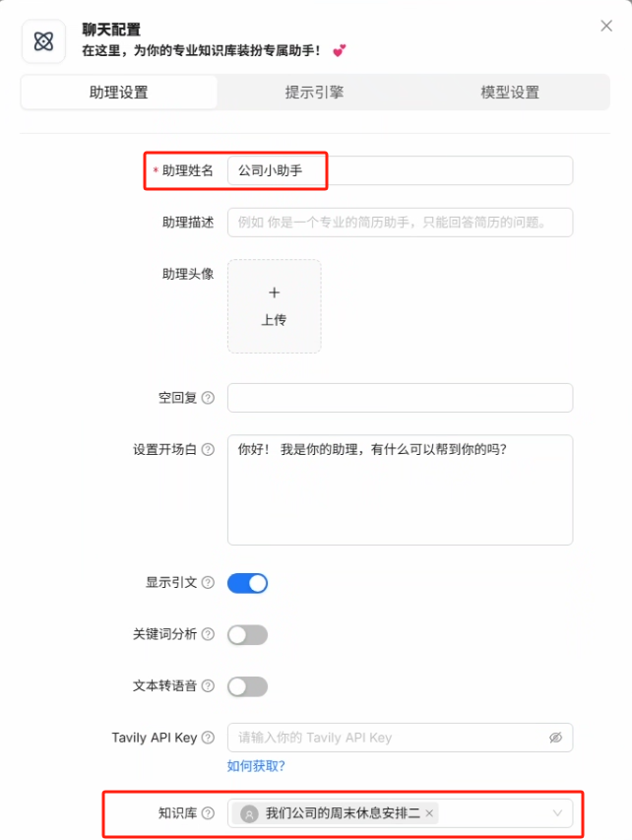Open the 模型设置 tab
The width and height of the screenshot is (632, 840).
[510, 93]
